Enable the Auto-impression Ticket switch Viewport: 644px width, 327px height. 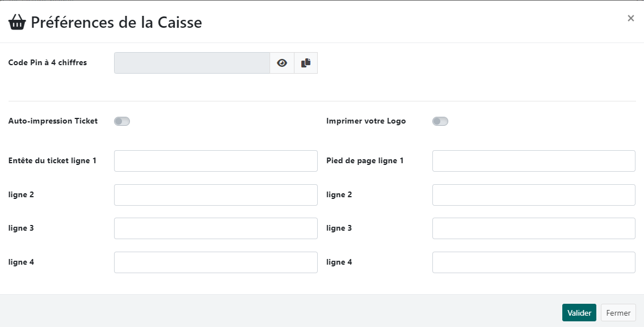coord(122,121)
